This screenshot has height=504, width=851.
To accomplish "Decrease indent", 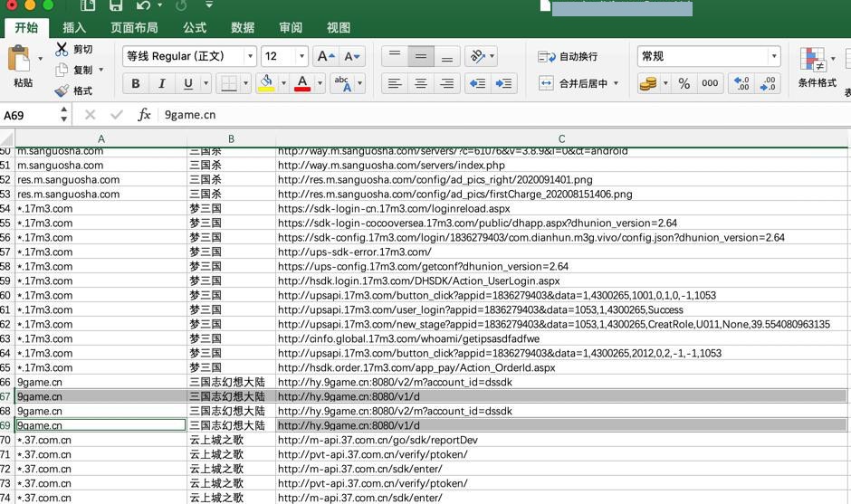I will pyautogui.click(x=478, y=83).
